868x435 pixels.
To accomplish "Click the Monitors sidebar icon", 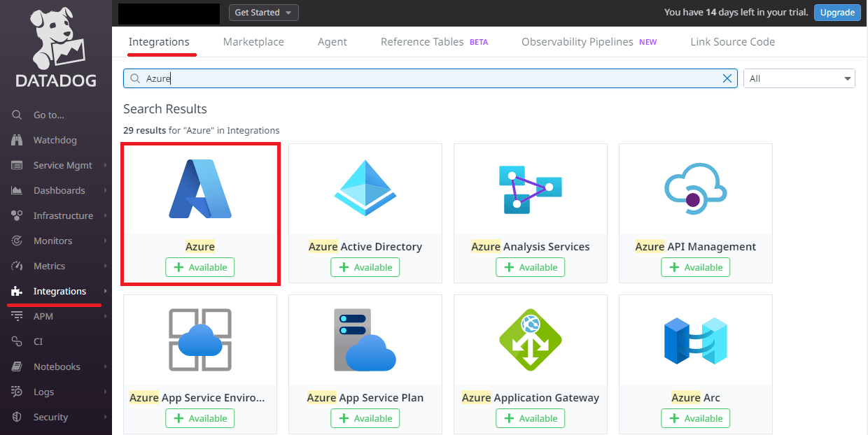I will (x=17, y=241).
